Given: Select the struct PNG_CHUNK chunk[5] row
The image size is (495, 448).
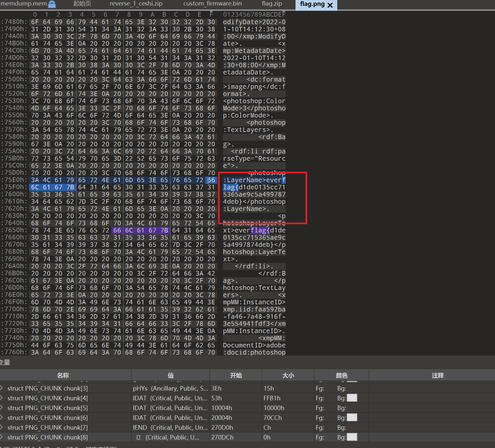Looking at the screenshot, I should coord(47,408).
